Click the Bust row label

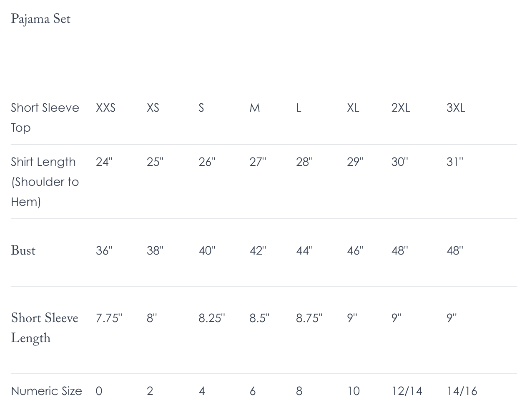[23, 250]
